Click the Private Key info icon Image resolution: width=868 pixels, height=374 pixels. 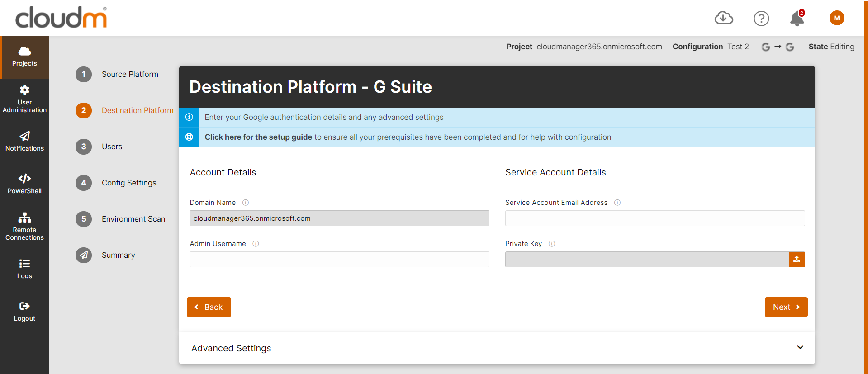(x=552, y=244)
